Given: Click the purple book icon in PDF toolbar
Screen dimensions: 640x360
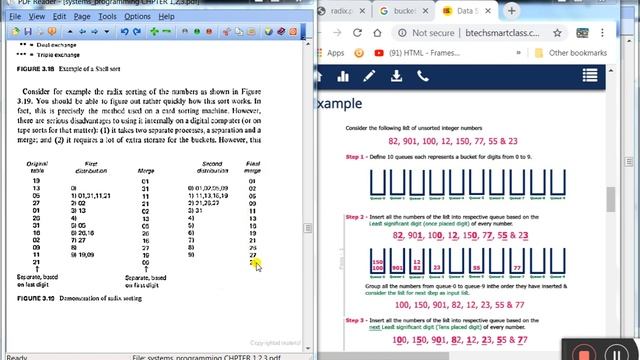Looking at the screenshot, I should (x=281, y=31).
